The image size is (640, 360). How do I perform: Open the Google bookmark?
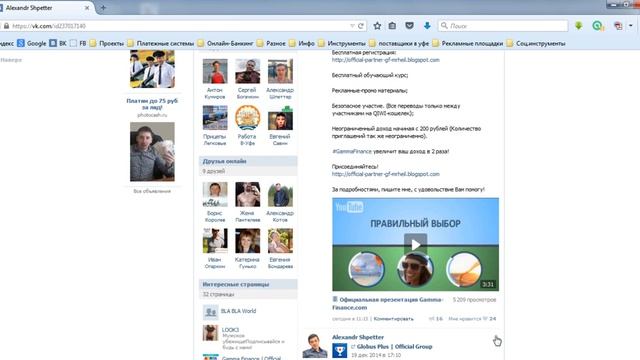32,43
